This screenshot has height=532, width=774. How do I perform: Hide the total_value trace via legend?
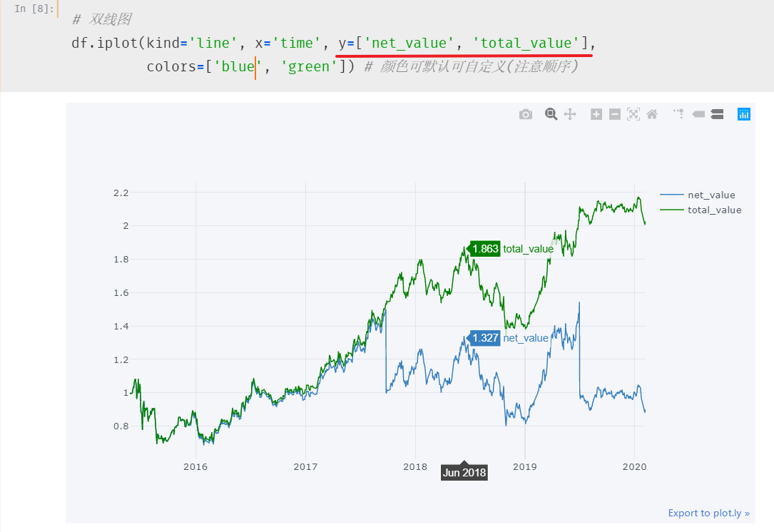[716, 210]
